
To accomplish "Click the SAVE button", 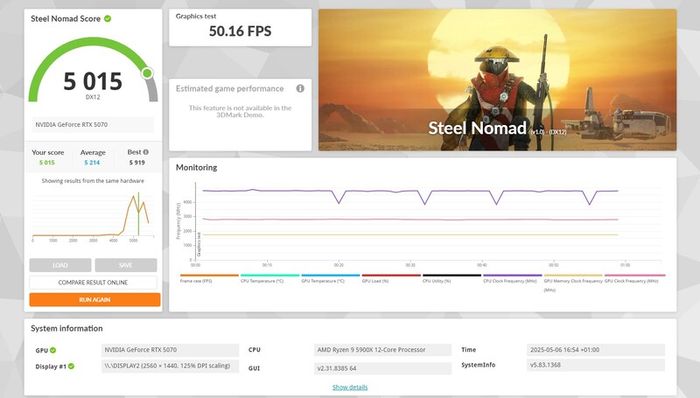I will point(126,265).
